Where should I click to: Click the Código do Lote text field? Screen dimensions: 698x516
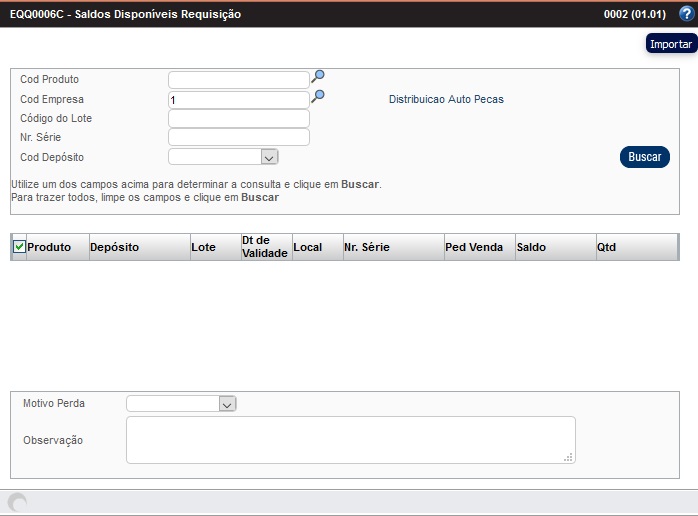pos(238,119)
